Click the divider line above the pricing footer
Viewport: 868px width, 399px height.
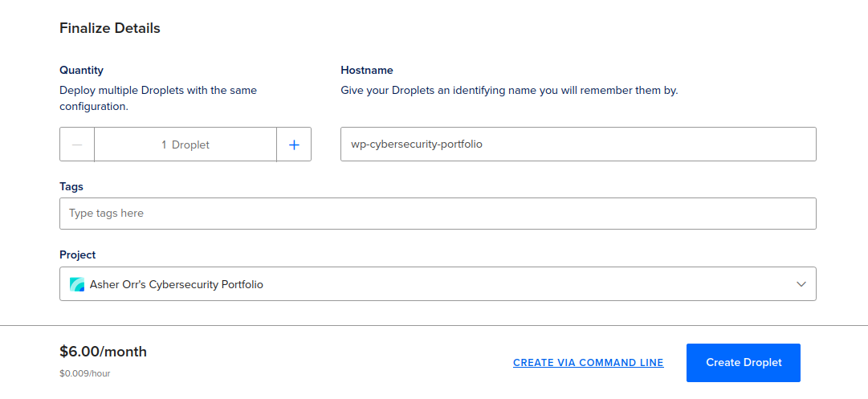point(434,325)
